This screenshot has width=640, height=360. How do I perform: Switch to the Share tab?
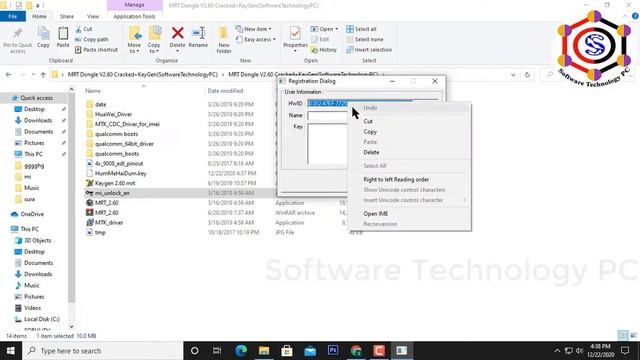pyautogui.click(x=67, y=16)
